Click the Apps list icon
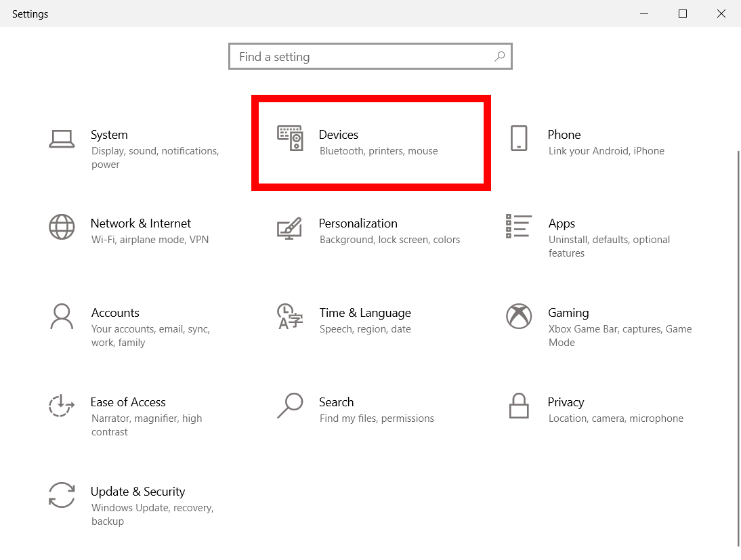The width and height of the screenshot is (741, 560). coord(518,226)
